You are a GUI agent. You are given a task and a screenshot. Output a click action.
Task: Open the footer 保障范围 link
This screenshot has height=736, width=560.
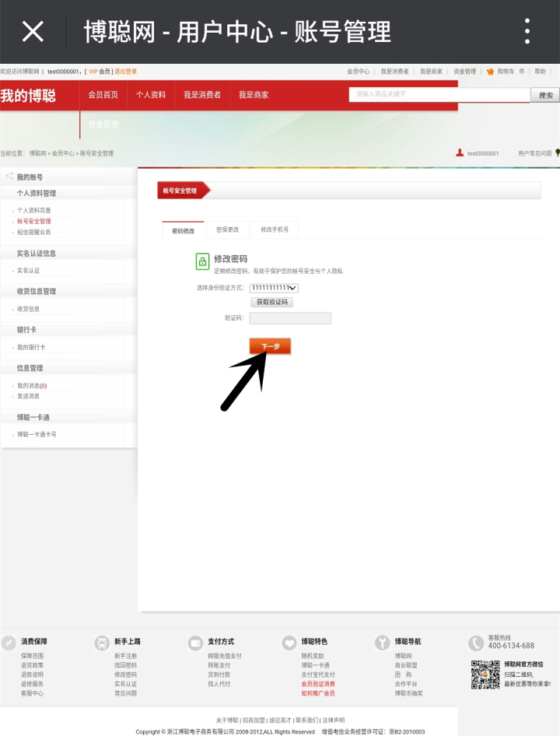(32, 656)
